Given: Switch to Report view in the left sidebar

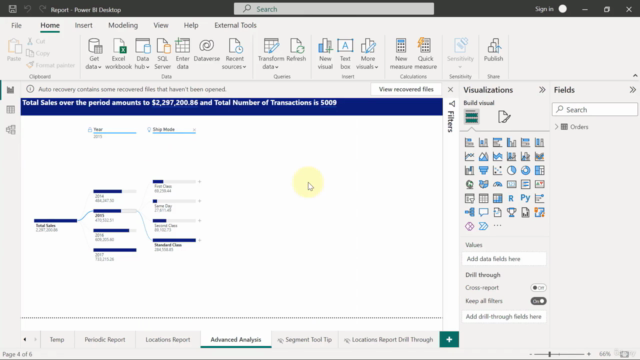Looking at the screenshot, I should pyautogui.click(x=11, y=90).
